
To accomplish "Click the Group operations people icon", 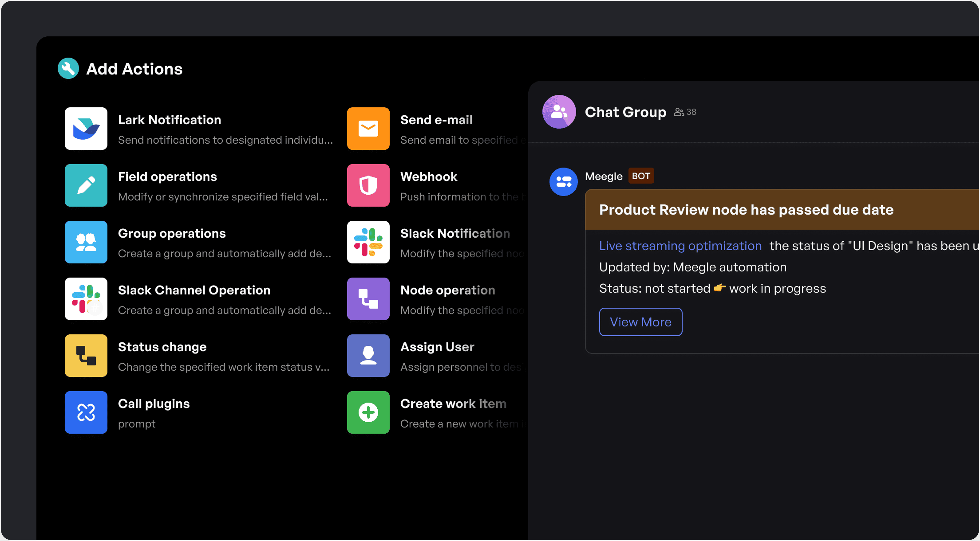I will pyautogui.click(x=86, y=242).
